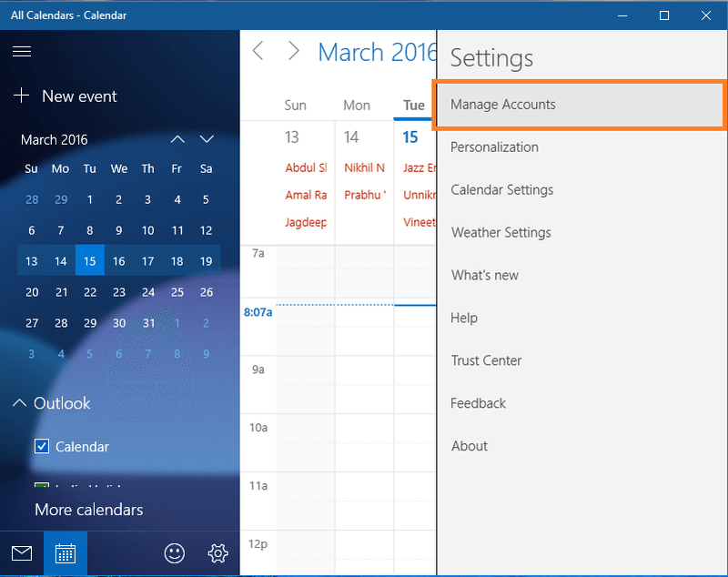The image size is (728, 577).
Task: Open the Settings gear icon
Action: click(217, 553)
